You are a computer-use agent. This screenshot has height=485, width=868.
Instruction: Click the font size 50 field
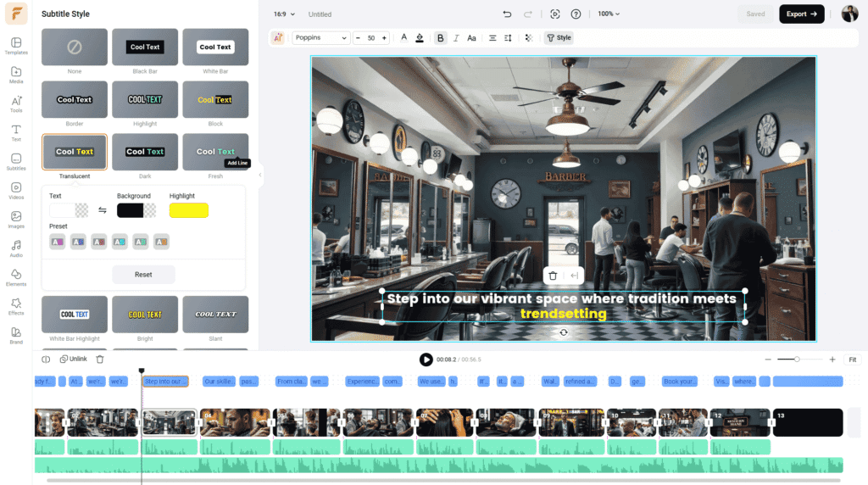point(371,37)
